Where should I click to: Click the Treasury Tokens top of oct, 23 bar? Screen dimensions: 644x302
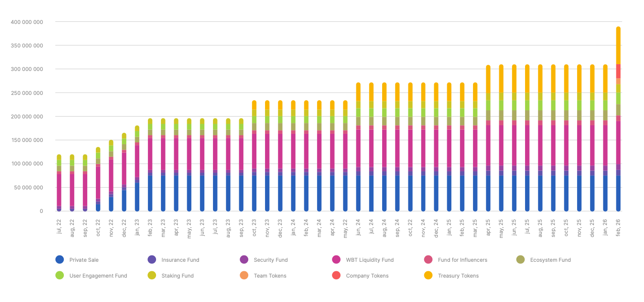254,105
